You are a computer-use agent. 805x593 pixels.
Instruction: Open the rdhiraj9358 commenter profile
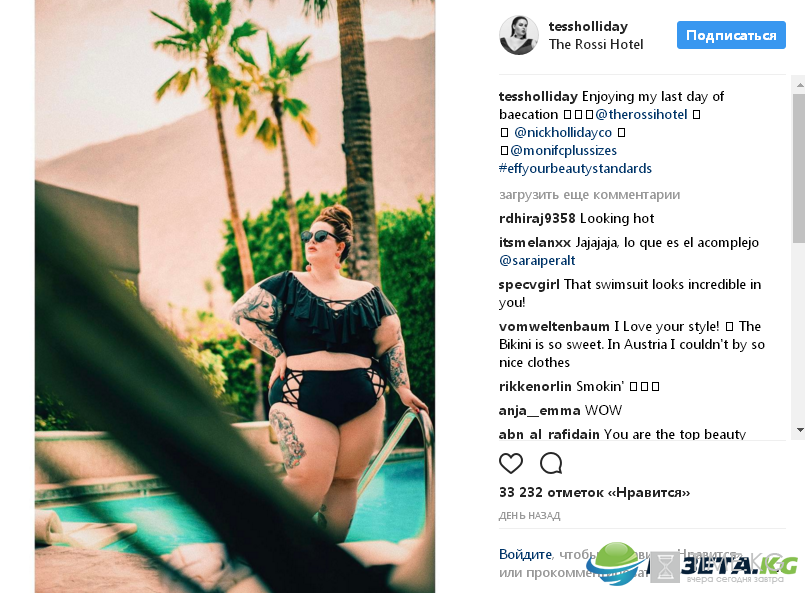[x=537, y=218]
